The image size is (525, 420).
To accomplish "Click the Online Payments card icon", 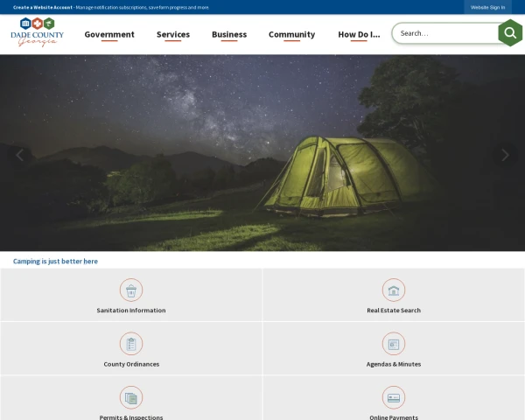I will coord(394,397).
